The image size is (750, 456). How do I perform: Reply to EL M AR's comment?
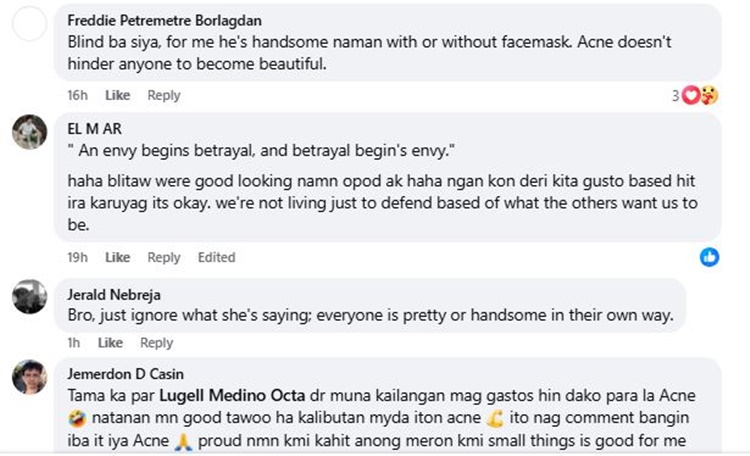(x=164, y=257)
